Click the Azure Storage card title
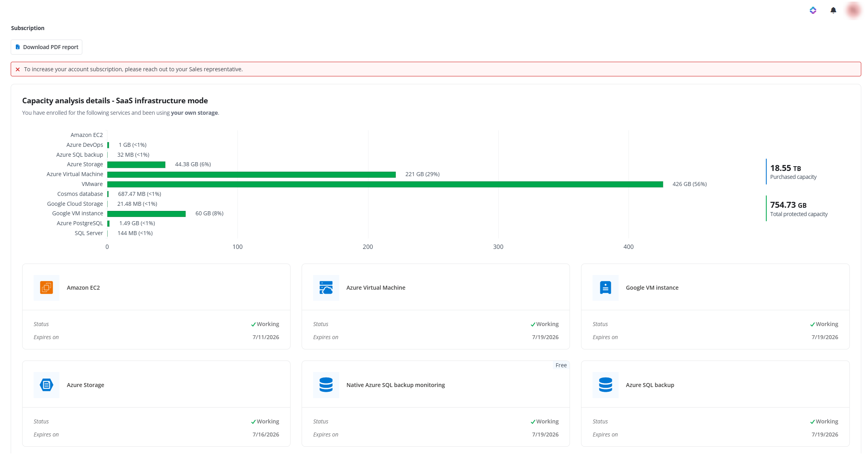This screenshot has width=868, height=463. point(85,385)
